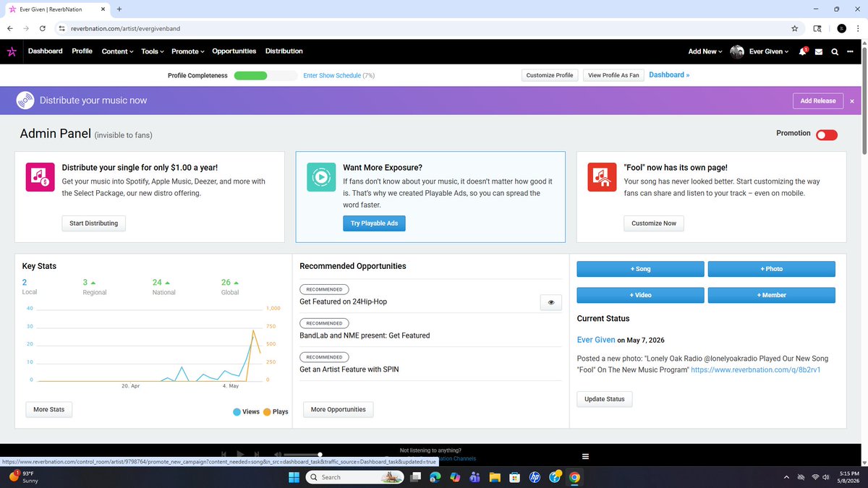Open the Enter Show Schedule link
868x488 pixels.
[x=332, y=75]
